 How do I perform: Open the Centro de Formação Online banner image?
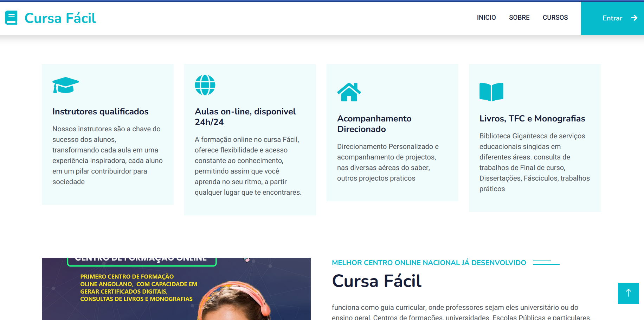point(176,289)
